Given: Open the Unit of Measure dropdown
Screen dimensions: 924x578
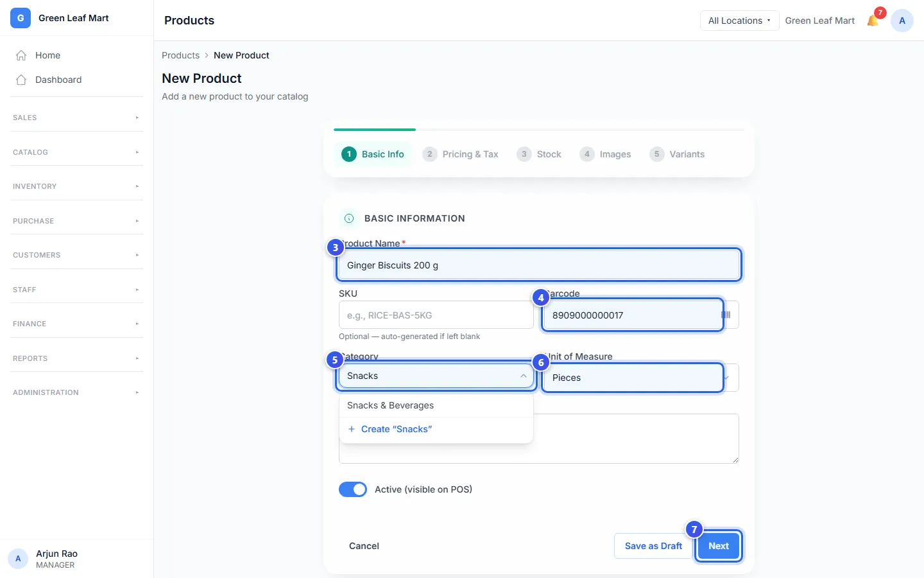Looking at the screenshot, I should tap(642, 378).
